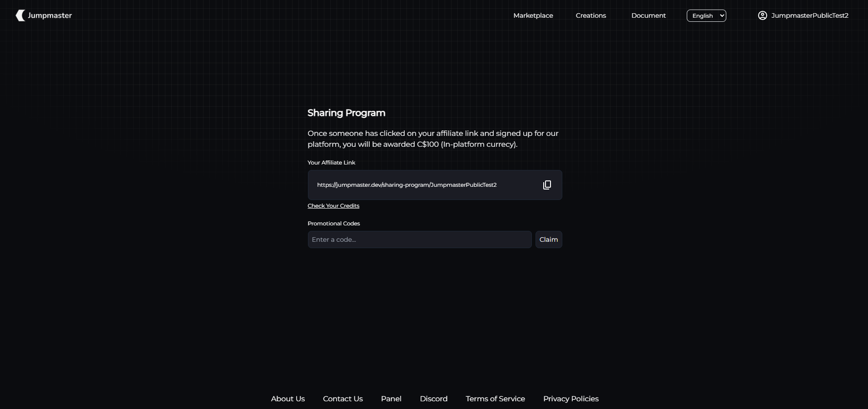Open the Document menu item
This screenshot has height=409, width=868.
tap(648, 15)
